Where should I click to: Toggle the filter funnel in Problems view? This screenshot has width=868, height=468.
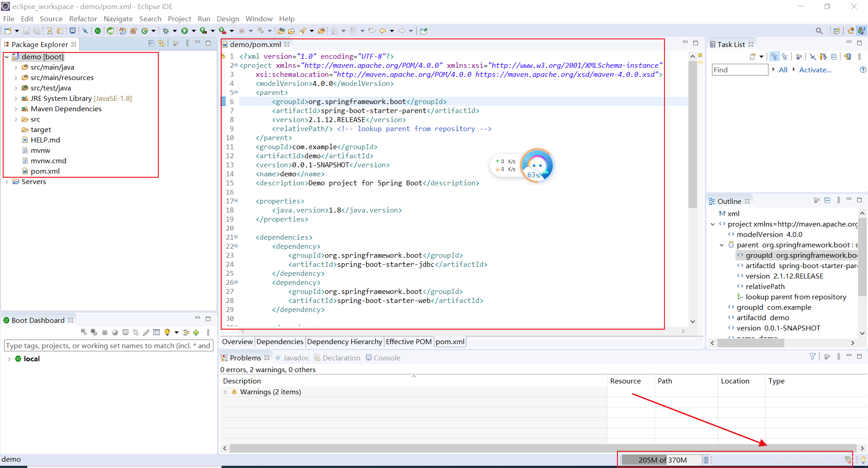pyautogui.click(x=812, y=356)
